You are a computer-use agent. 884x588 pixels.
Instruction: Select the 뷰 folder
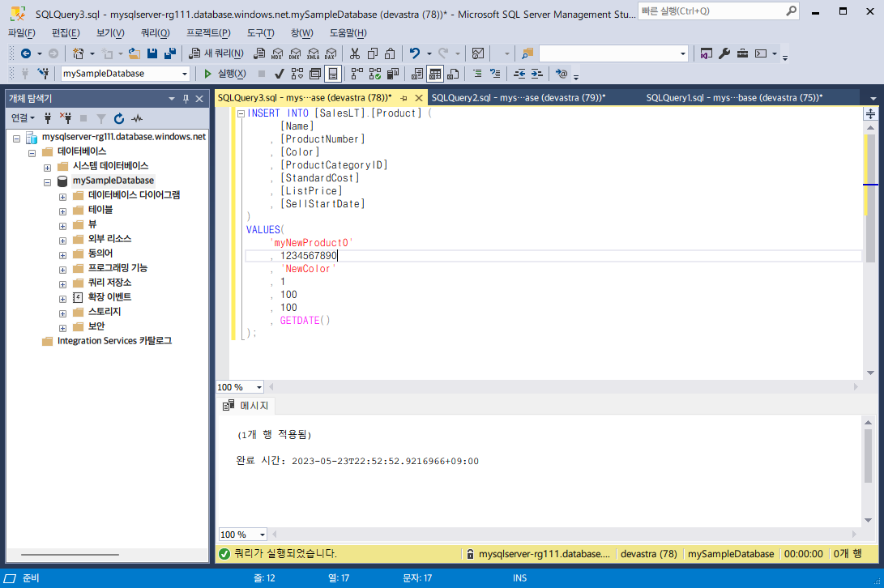(x=92, y=224)
